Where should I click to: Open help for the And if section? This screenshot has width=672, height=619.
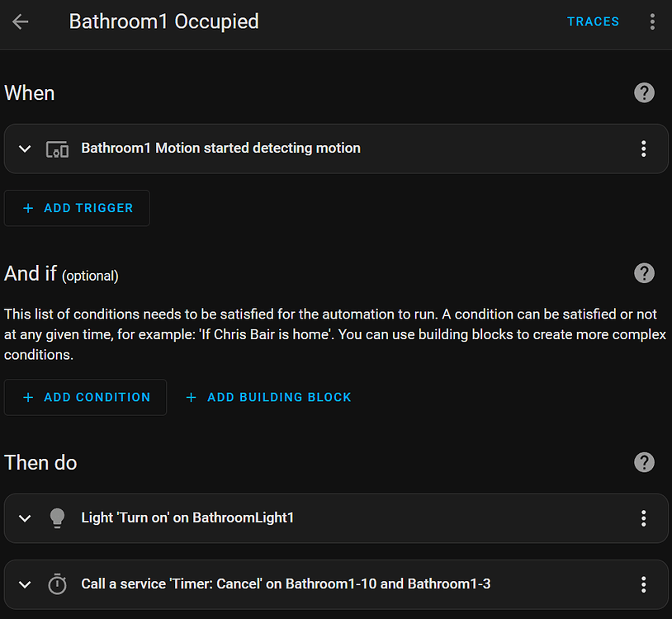click(x=644, y=273)
